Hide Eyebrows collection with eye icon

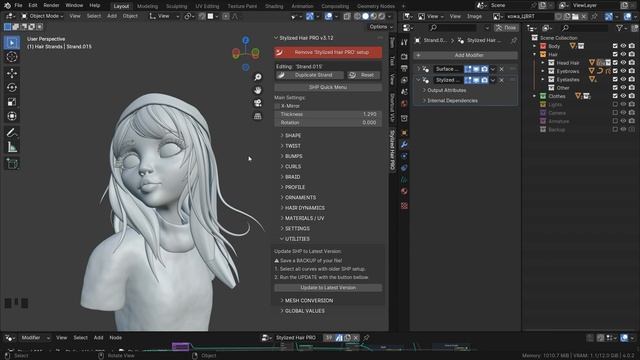pyautogui.click(x=623, y=71)
